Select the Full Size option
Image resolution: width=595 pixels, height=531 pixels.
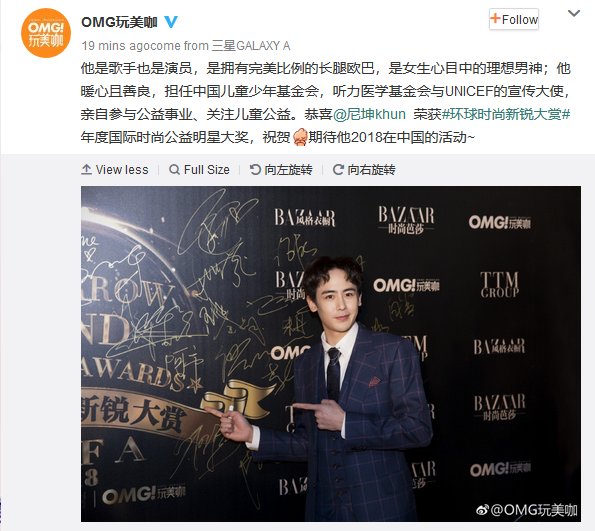pyautogui.click(x=200, y=169)
